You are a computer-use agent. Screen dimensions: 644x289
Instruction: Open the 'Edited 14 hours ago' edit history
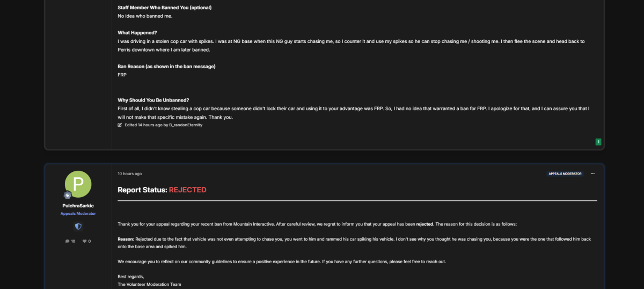tap(142, 125)
